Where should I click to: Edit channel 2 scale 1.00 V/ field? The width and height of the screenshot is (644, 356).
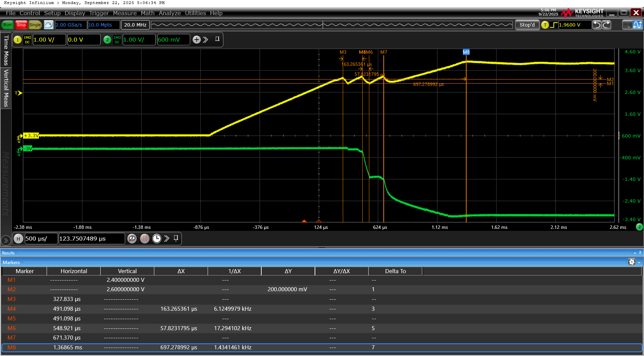(x=139, y=40)
